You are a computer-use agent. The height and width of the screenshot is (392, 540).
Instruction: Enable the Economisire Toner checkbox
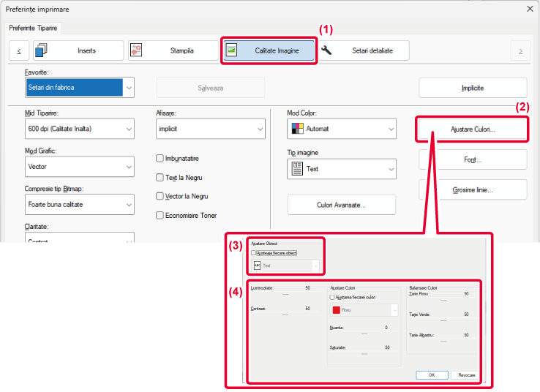pos(160,215)
